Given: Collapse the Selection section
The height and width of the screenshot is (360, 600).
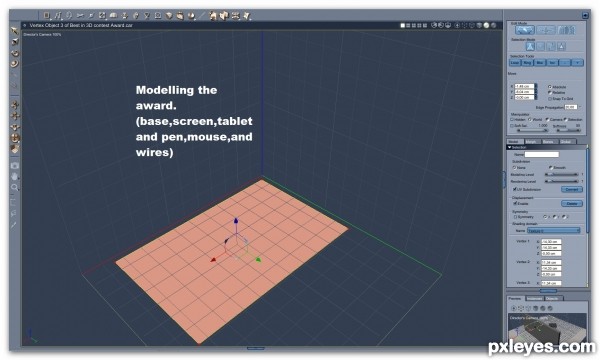Looking at the screenshot, I should pyautogui.click(x=509, y=147).
